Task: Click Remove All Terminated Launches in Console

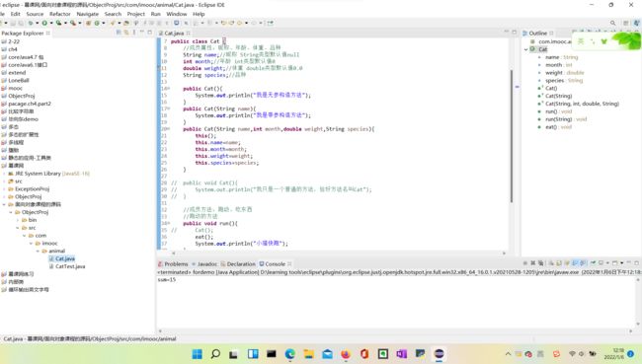Action: click(541, 263)
